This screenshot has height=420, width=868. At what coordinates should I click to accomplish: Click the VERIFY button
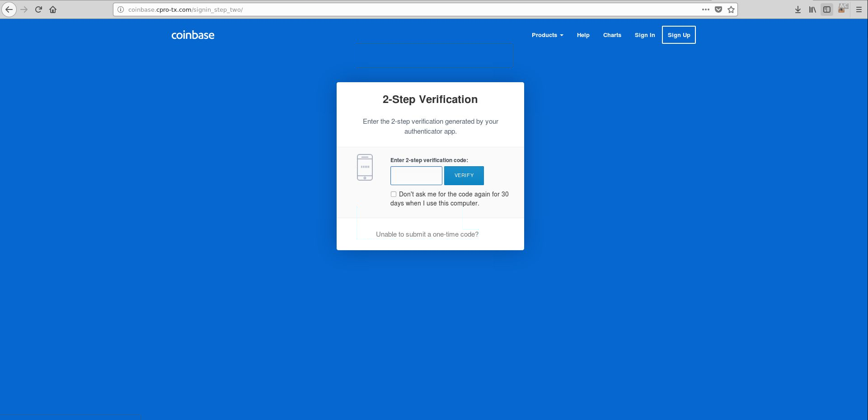464,175
